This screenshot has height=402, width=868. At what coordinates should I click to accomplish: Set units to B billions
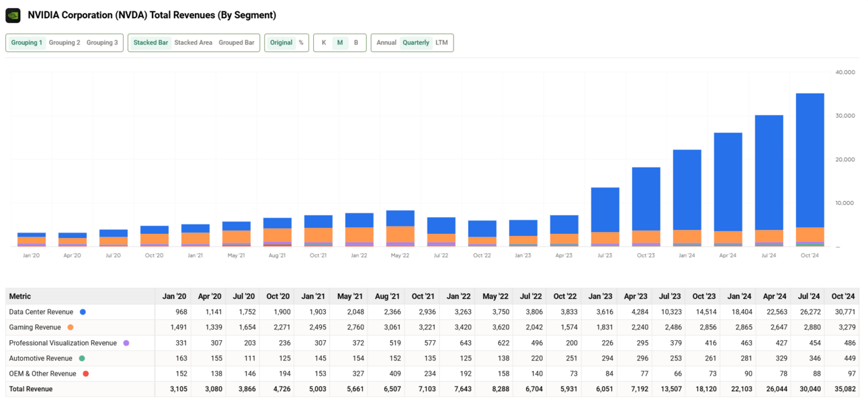coord(356,42)
